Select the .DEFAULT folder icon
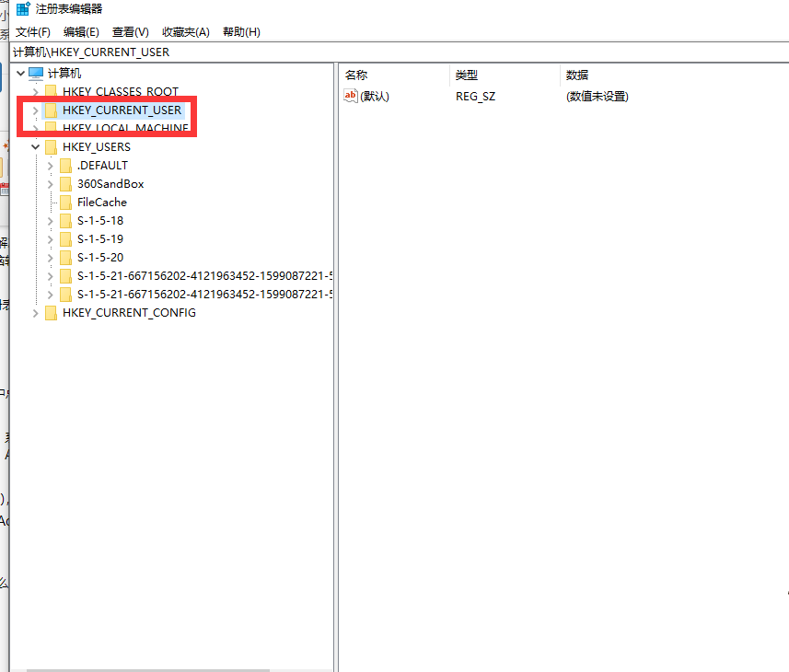This screenshot has height=672, width=789. tap(65, 165)
